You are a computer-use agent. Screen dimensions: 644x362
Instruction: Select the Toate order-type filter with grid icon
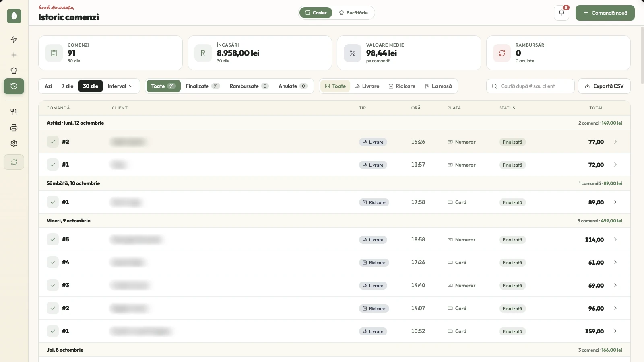coord(335,86)
